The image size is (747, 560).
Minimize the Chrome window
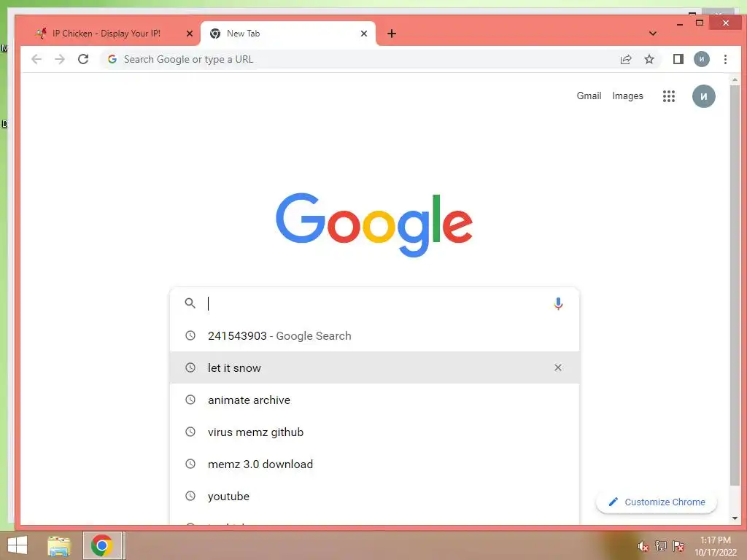point(680,23)
